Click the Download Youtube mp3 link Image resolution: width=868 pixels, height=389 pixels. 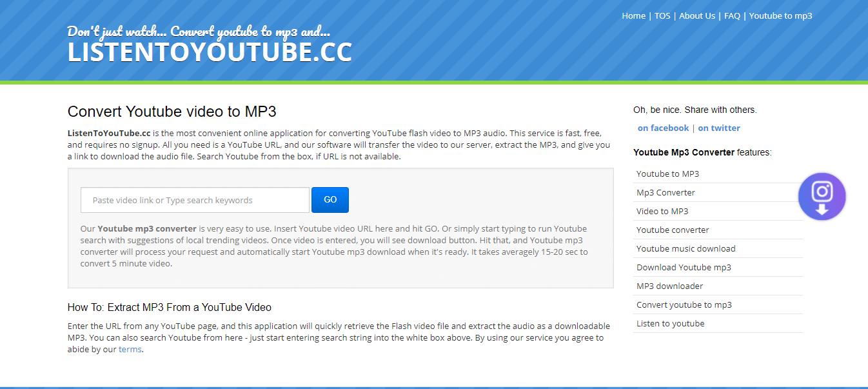pyautogui.click(x=684, y=267)
